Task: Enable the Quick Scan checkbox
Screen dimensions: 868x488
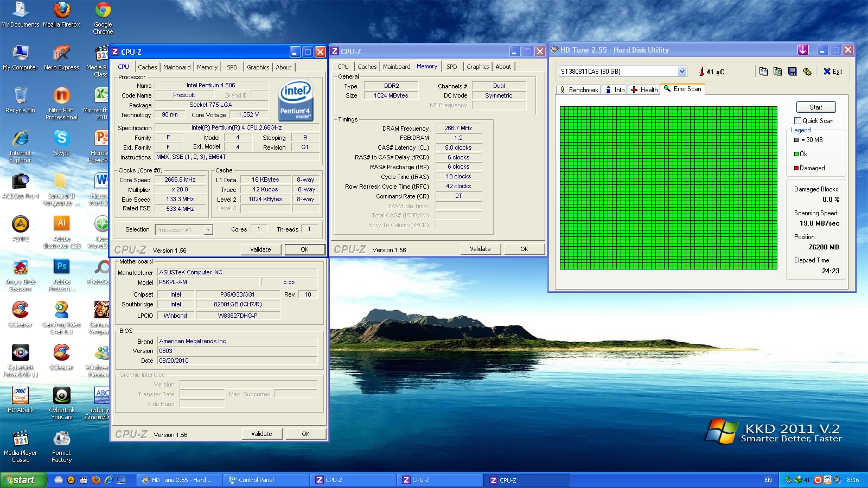Action: pyautogui.click(x=797, y=121)
